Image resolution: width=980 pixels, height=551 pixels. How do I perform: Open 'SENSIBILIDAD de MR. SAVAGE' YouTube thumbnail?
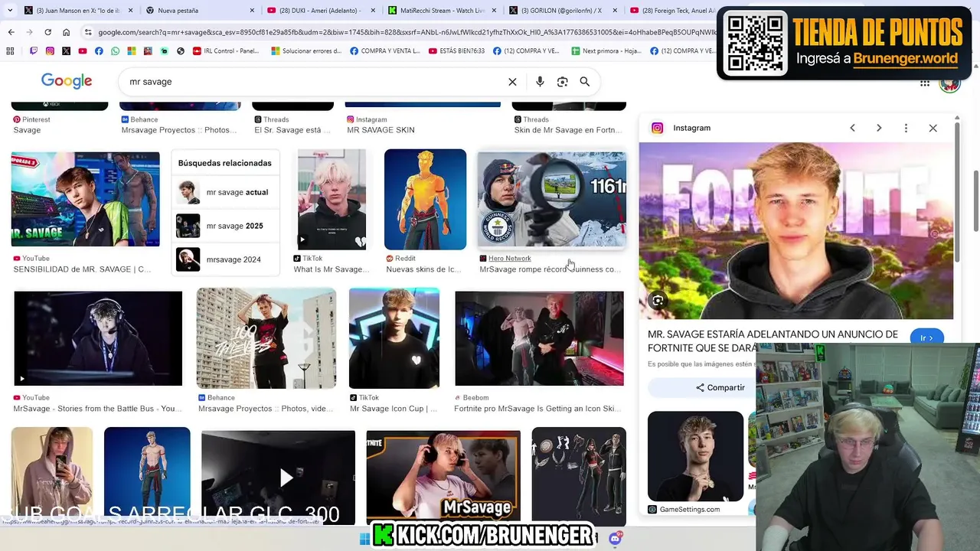[86, 199]
